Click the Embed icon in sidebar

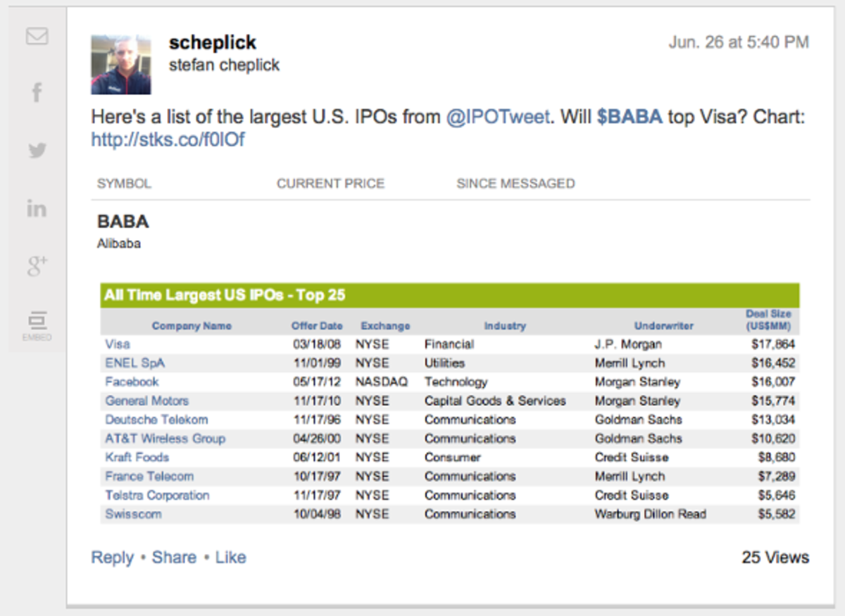point(37,324)
